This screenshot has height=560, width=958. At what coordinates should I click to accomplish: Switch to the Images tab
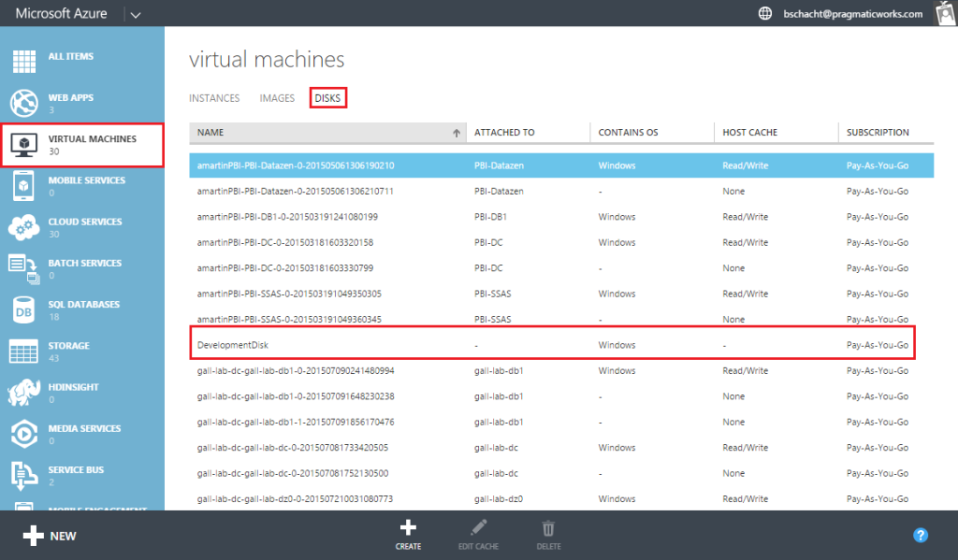click(277, 98)
